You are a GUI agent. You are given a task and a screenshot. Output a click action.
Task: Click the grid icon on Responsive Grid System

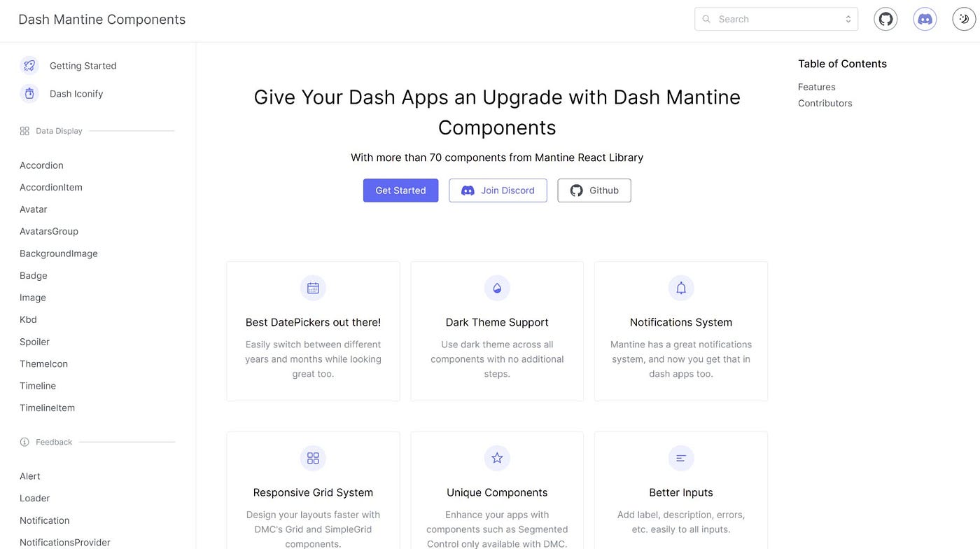pos(313,458)
